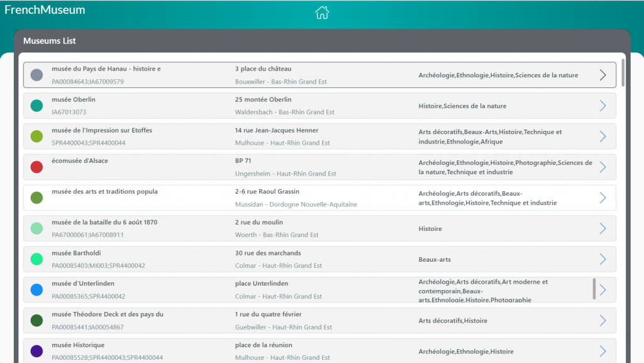This screenshot has height=363, width=644.
Task: Click the écomusée d'Alsace chevron arrow
Action: click(x=602, y=167)
